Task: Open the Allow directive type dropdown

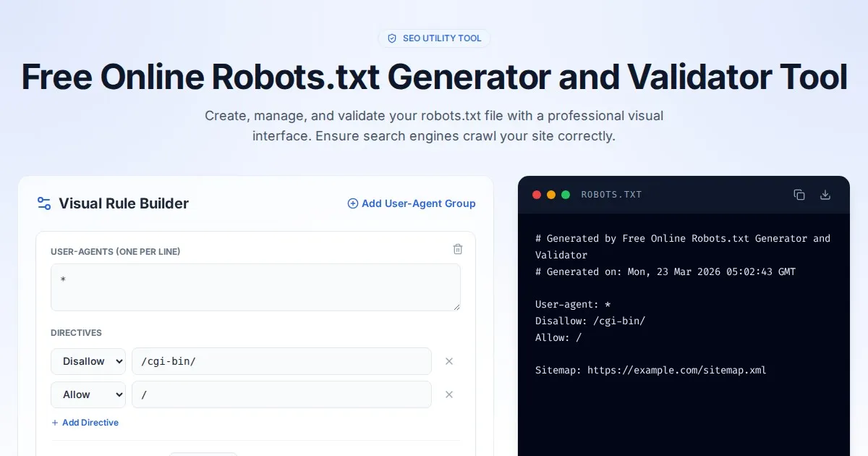Action: point(88,394)
